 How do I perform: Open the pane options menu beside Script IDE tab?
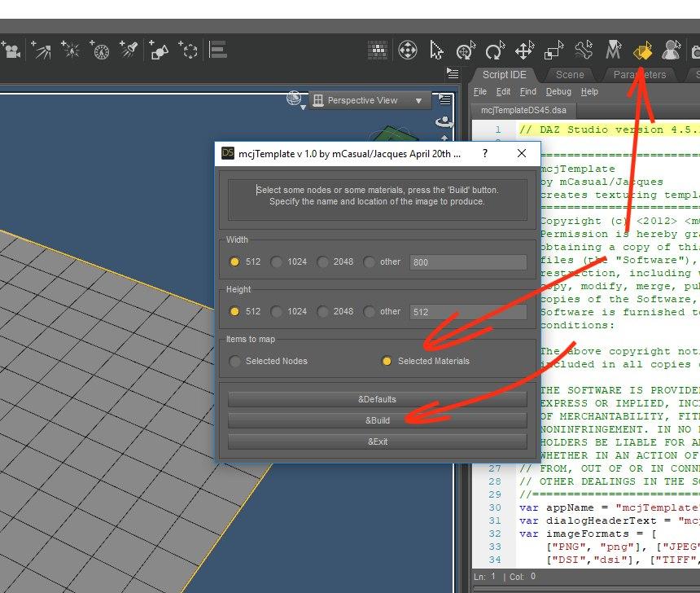click(x=453, y=74)
